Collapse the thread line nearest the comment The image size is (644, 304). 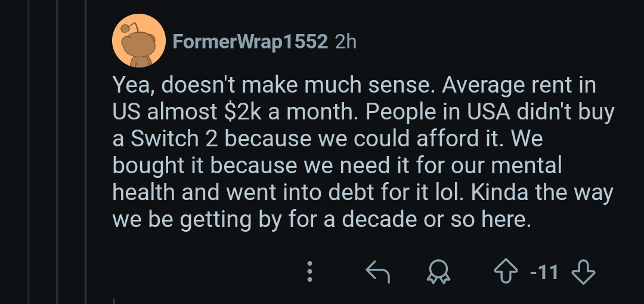[x=85, y=152]
